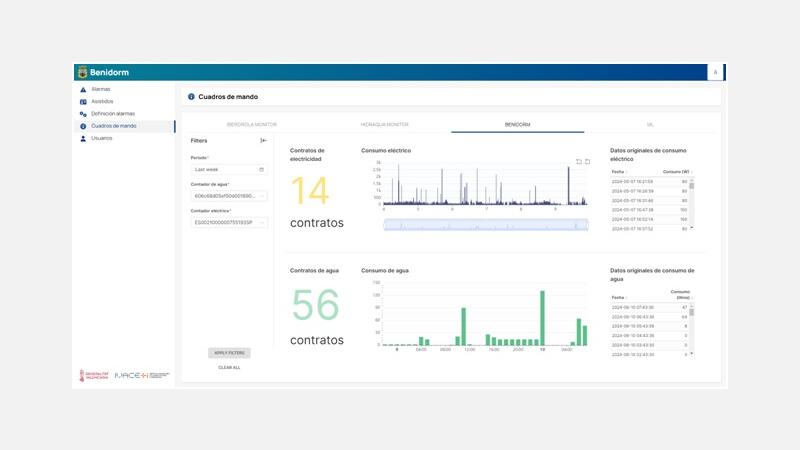Switch to the Hidraqua Monitor tab

385,124
